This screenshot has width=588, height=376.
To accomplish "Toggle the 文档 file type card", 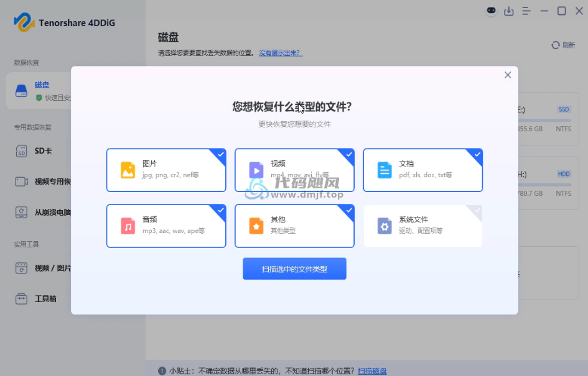I will tap(422, 170).
